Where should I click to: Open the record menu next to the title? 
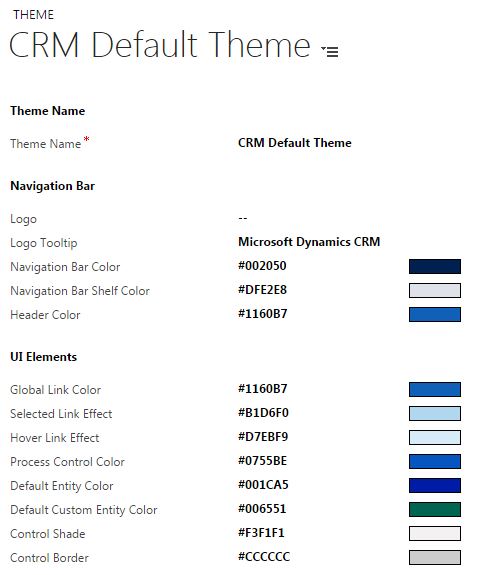click(x=329, y=51)
